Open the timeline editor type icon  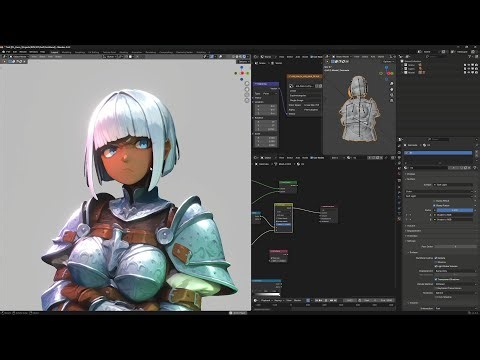click(x=256, y=300)
